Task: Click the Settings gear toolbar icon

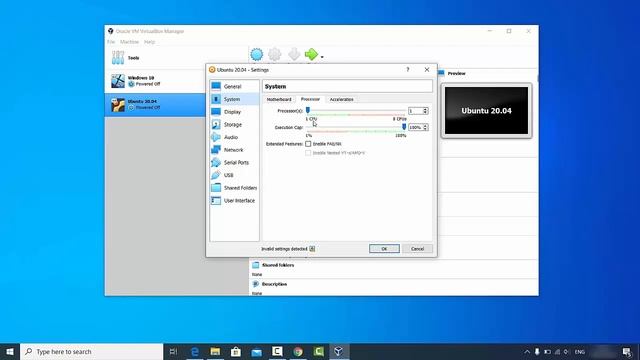Action: [x=275, y=54]
